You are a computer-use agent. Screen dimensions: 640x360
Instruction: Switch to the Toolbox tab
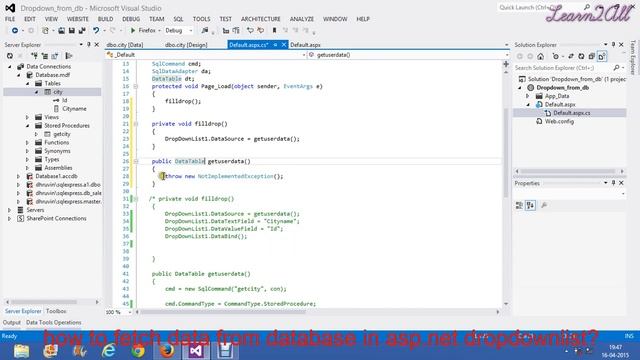coord(56,311)
